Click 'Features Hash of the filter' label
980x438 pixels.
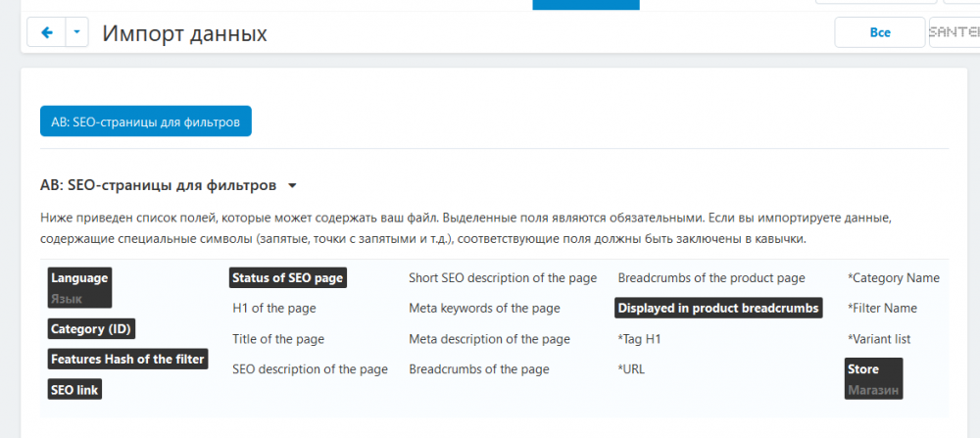tap(127, 360)
